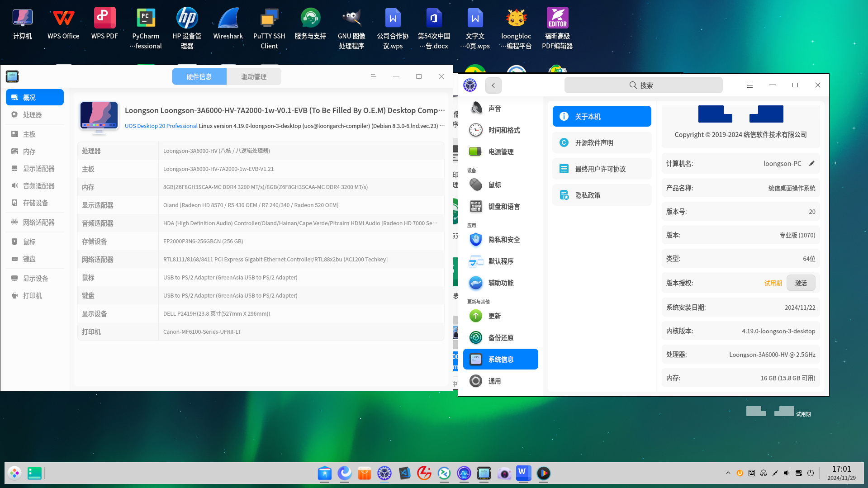Switch to 驱动管理 tab

click(254, 76)
